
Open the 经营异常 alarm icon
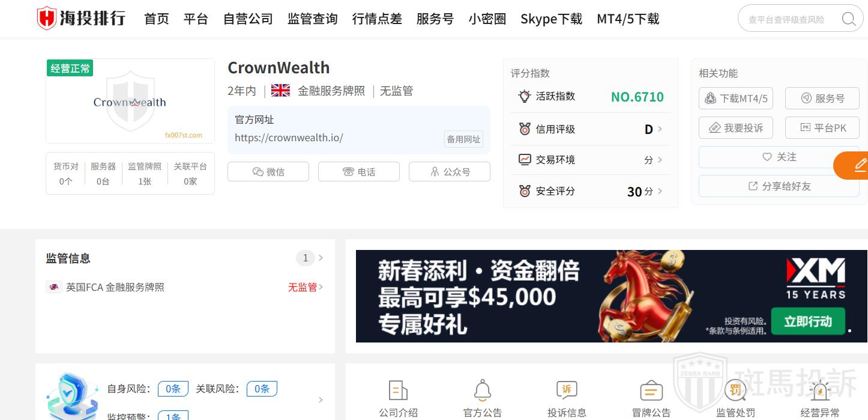tap(820, 391)
